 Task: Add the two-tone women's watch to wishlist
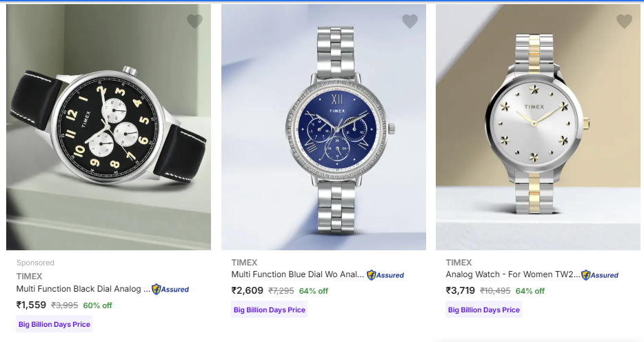click(624, 21)
